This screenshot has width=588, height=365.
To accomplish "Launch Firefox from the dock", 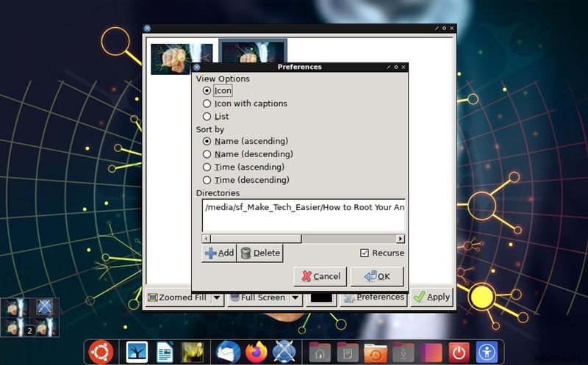I will tap(256, 353).
